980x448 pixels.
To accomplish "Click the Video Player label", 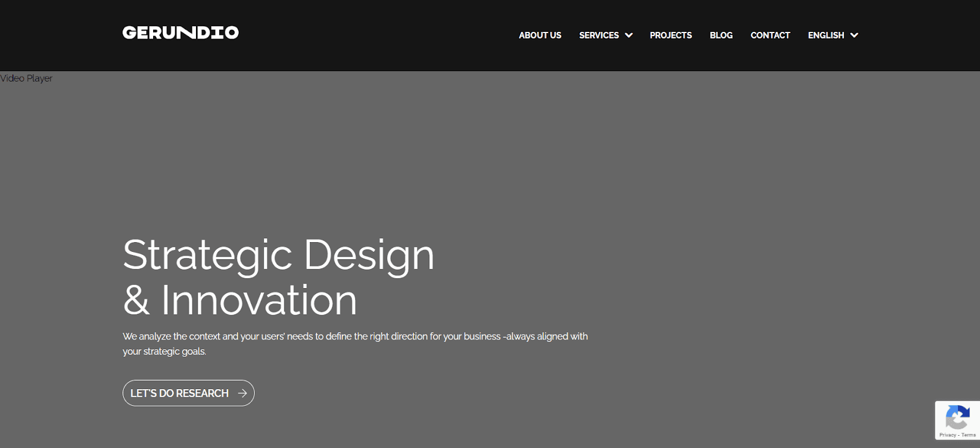I will pos(26,78).
